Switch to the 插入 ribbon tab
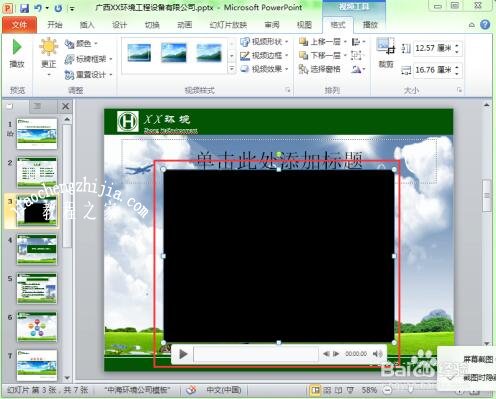This screenshot has width=496, height=399. point(87,25)
